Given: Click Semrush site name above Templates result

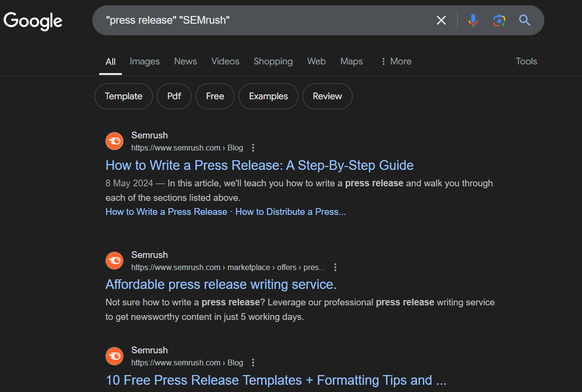Looking at the screenshot, I should point(149,350).
